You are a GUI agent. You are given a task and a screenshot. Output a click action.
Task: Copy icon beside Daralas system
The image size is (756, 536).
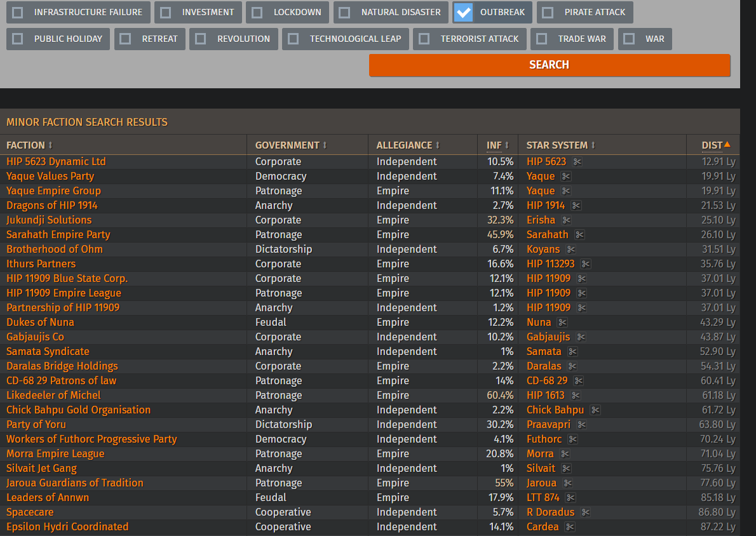point(572,366)
